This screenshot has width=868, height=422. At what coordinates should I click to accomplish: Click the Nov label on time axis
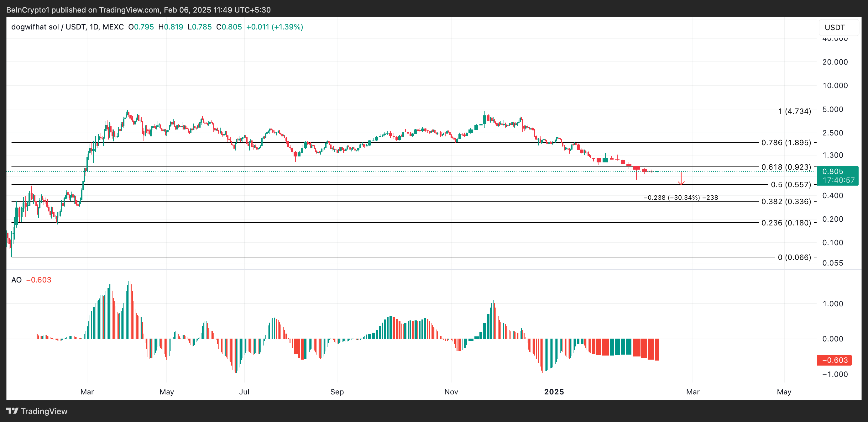click(x=451, y=392)
